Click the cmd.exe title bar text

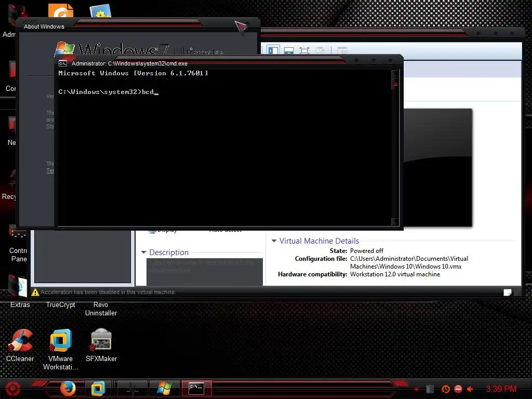129,63
